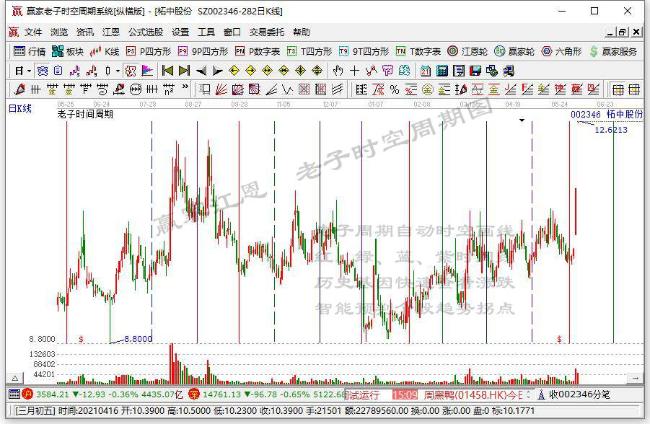This screenshot has height=424, width=650.
Task: Open the candlestick-style dropdown arrow
Action: point(118,71)
